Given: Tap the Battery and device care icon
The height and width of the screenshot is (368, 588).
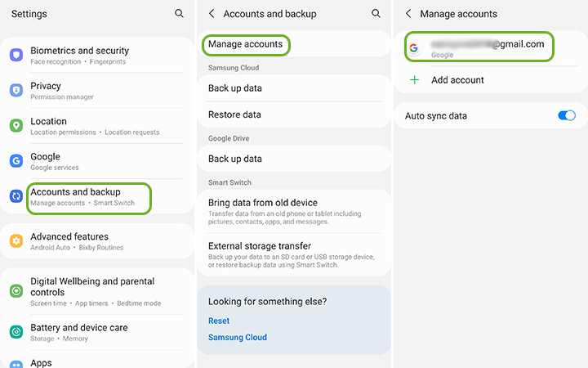Looking at the screenshot, I should 16,332.
